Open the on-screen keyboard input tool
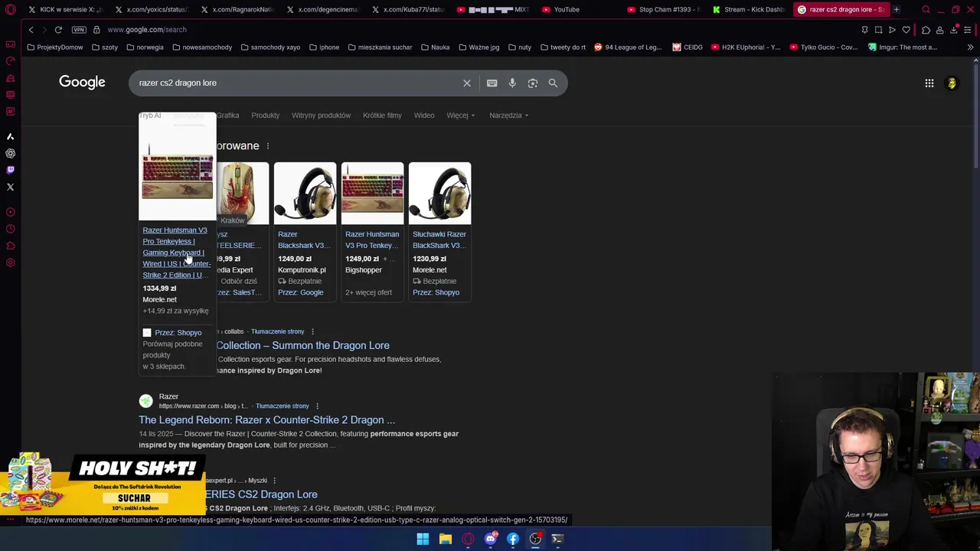The image size is (980, 551). coord(492,83)
